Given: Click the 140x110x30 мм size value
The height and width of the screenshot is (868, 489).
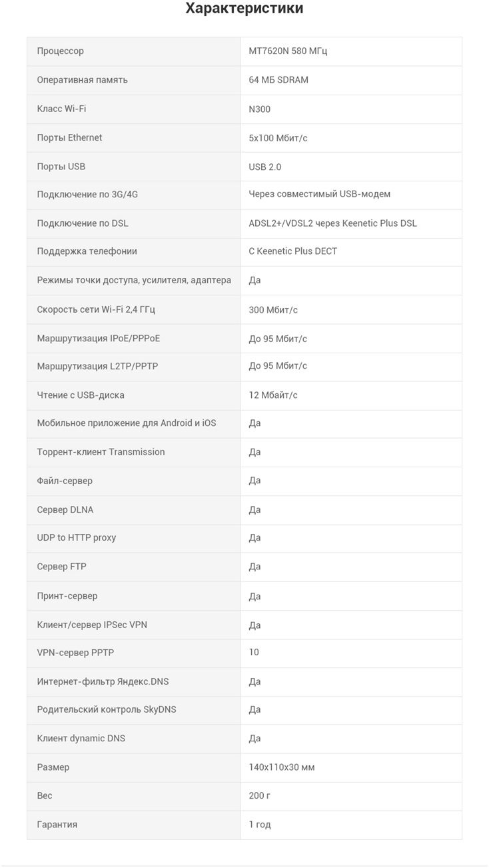Looking at the screenshot, I should pos(282,767).
